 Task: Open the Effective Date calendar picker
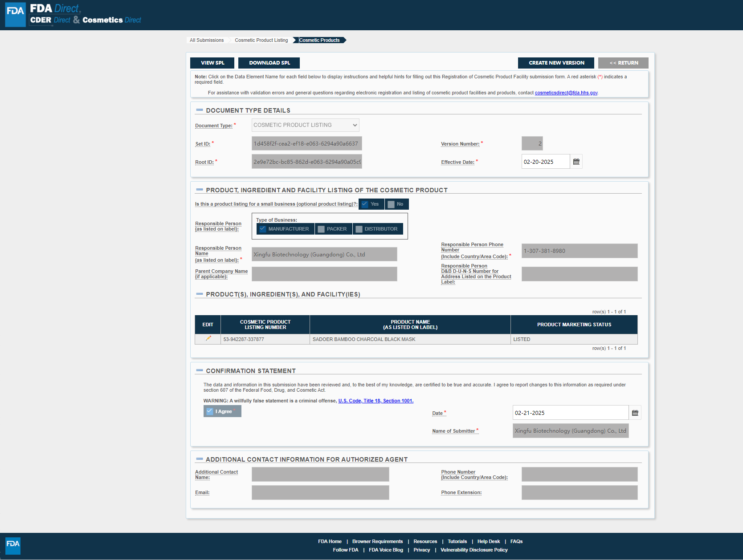(576, 162)
